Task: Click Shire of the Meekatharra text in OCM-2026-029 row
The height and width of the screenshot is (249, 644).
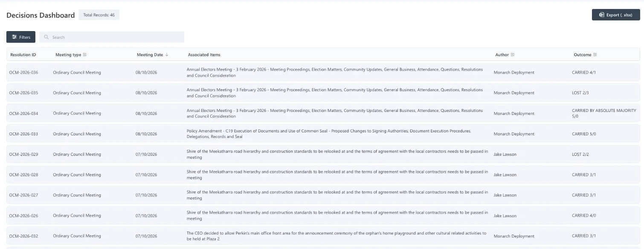Action: 337,154
